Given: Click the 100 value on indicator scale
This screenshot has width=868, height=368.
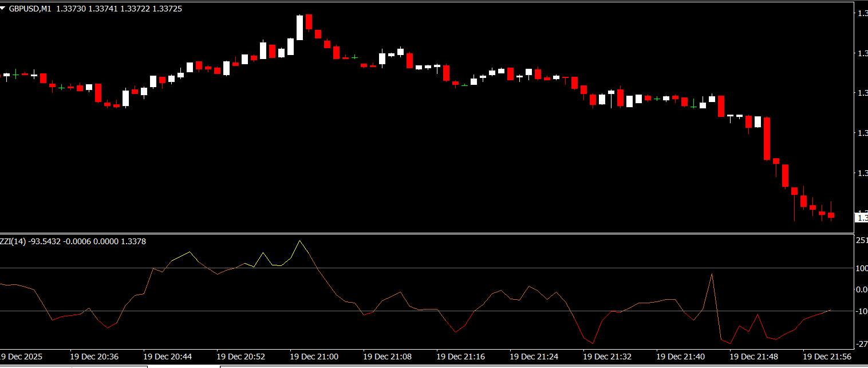Looking at the screenshot, I should click(861, 268).
